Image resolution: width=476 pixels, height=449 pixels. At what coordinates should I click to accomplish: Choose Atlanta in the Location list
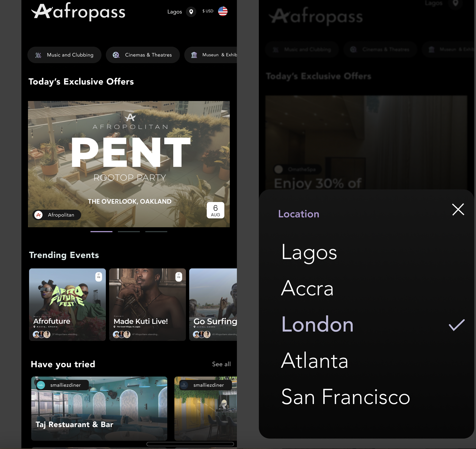point(315,361)
